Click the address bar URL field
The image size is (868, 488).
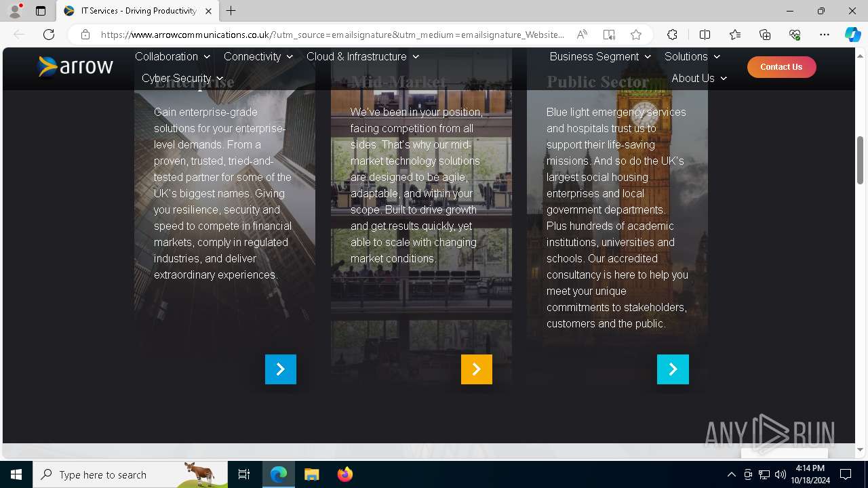pyautogui.click(x=332, y=35)
